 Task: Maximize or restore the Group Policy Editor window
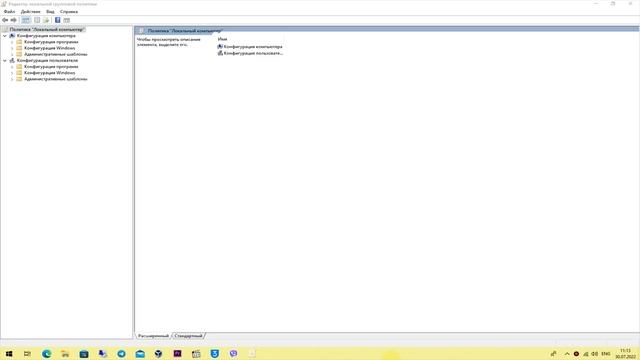coord(613,4)
